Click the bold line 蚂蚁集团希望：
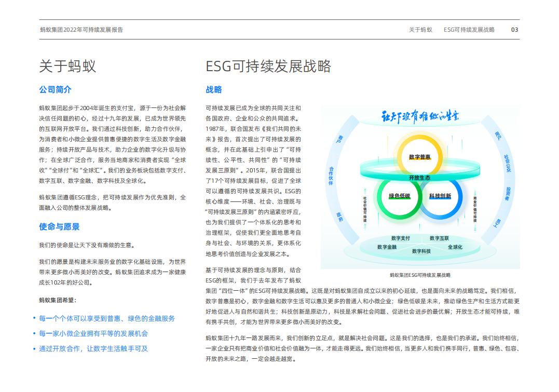 point(58,300)
